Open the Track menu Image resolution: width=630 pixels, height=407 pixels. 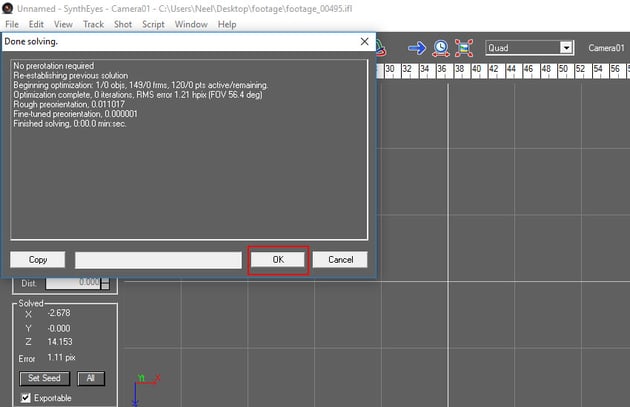(94, 25)
